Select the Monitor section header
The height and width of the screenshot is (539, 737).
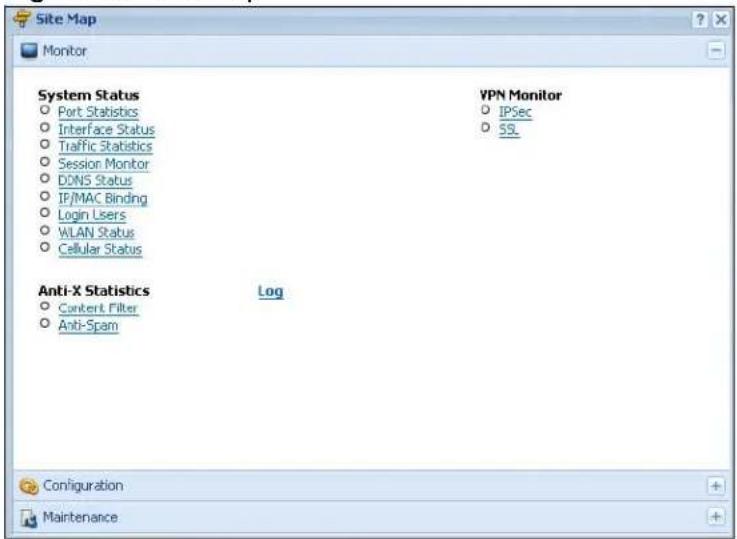tap(371, 51)
